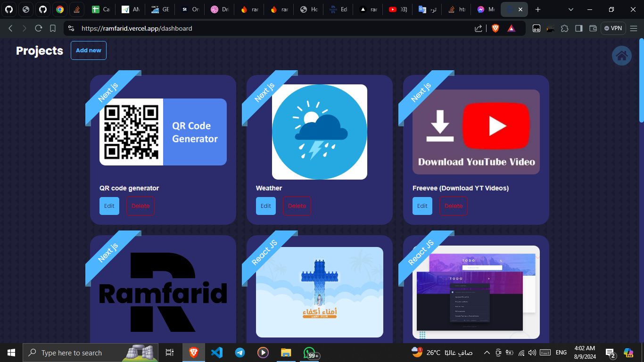Click the QR Code Generator thumbnail
This screenshot has height=362, width=644.
coord(163,132)
